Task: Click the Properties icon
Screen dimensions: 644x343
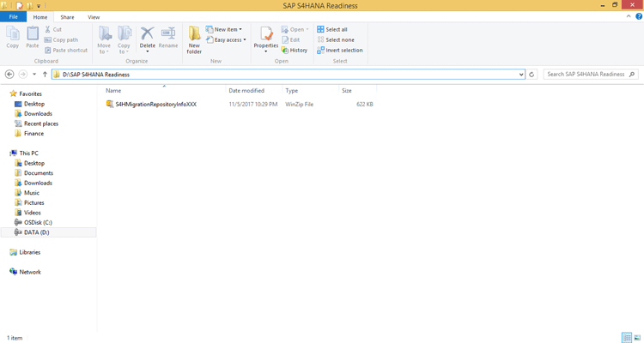Action: pyautogui.click(x=266, y=34)
